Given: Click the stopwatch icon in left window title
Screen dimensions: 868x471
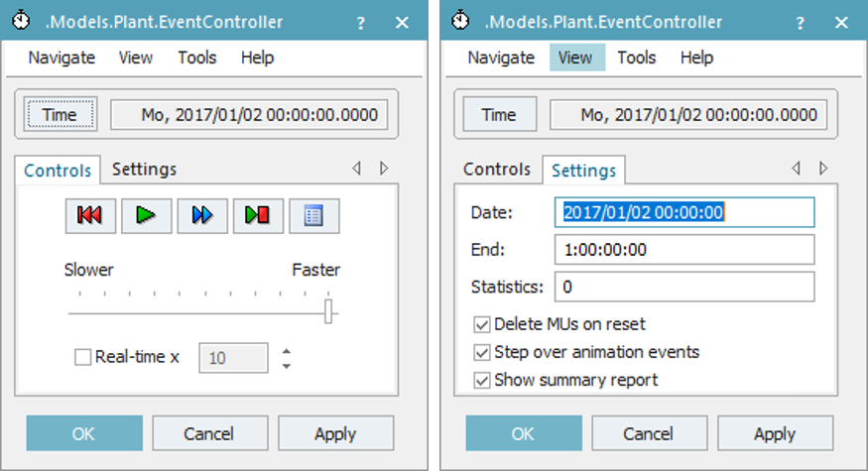Looking at the screenshot, I should tap(21, 21).
